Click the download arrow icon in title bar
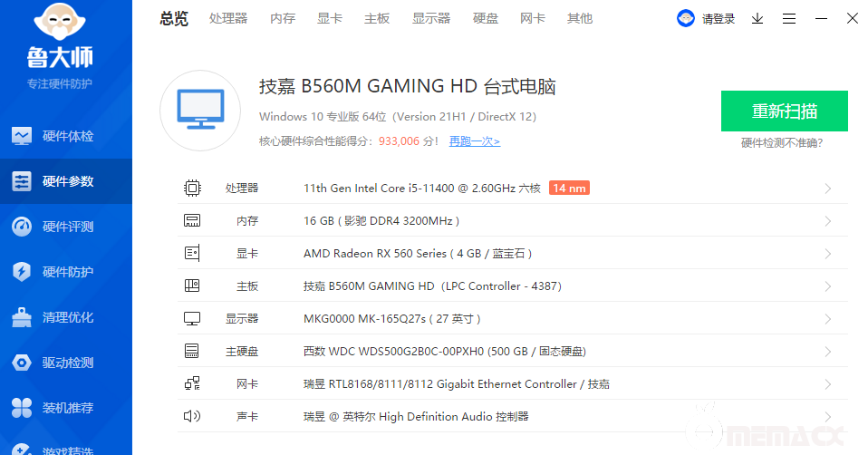 tap(757, 18)
